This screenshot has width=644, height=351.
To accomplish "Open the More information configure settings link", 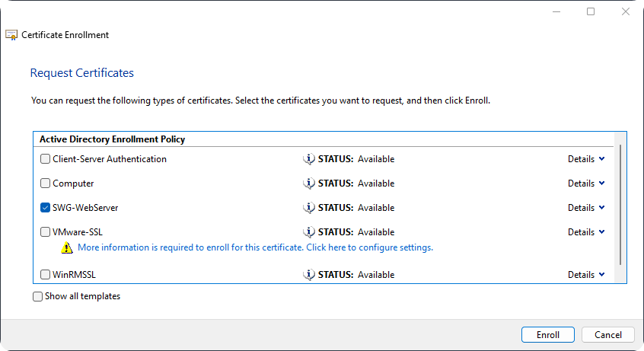I will [x=255, y=247].
